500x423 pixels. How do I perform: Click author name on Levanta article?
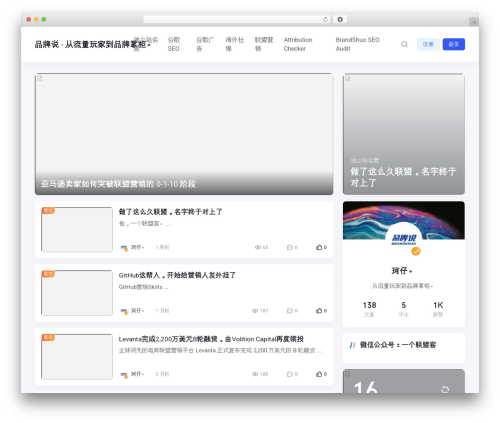[137, 374]
